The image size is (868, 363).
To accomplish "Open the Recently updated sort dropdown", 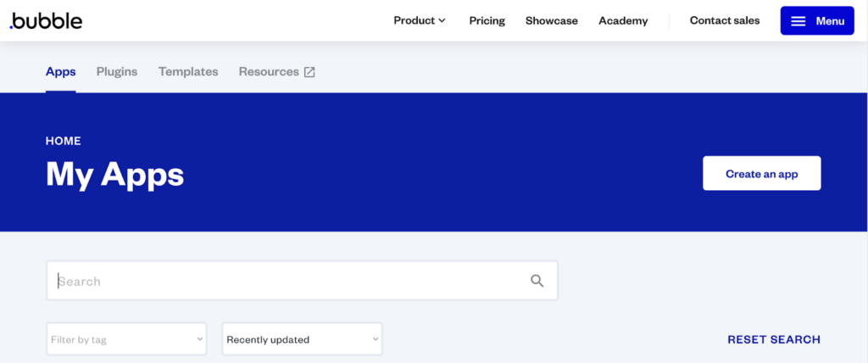I will click(303, 339).
